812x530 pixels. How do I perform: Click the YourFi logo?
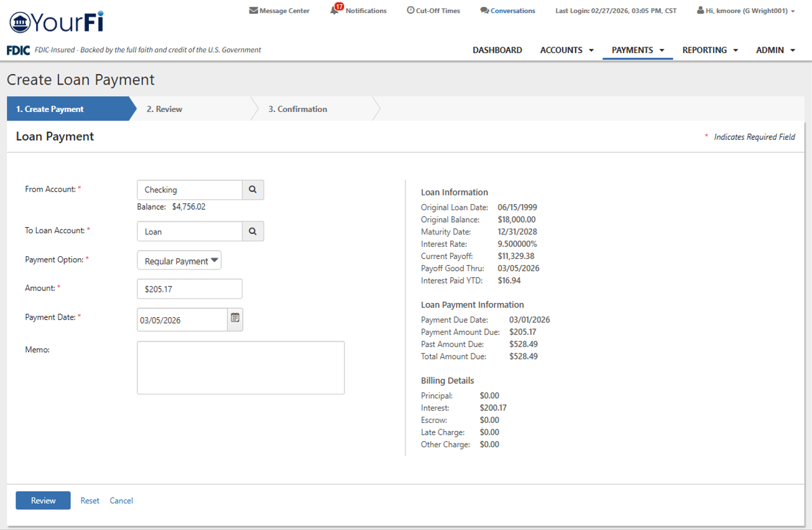[x=57, y=22]
